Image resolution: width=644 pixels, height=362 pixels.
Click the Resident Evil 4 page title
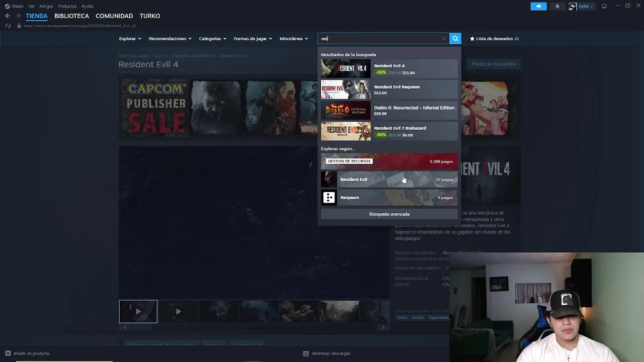tap(148, 64)
